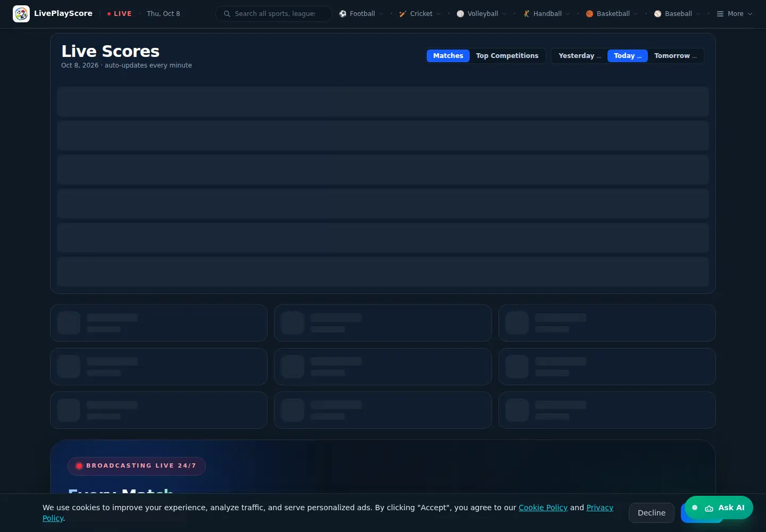Click the Cricket bat icon
766x532 pixels.
pyautogui.click(x=403, y=14)
